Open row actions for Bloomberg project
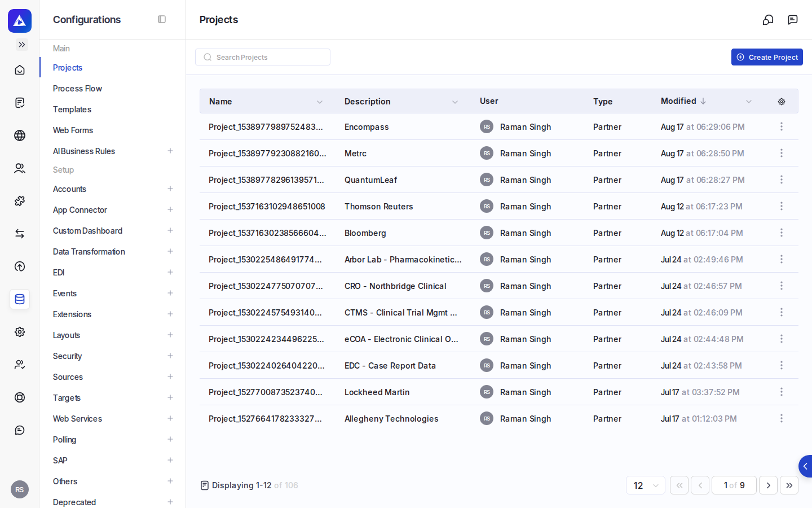This screenshot has height=508, width=812. tap(782, 233)
